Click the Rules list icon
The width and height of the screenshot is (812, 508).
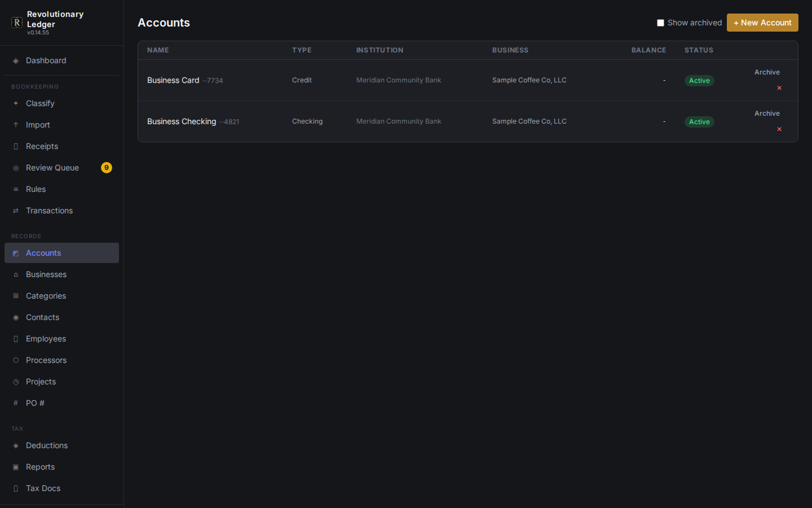coord(16,190)
